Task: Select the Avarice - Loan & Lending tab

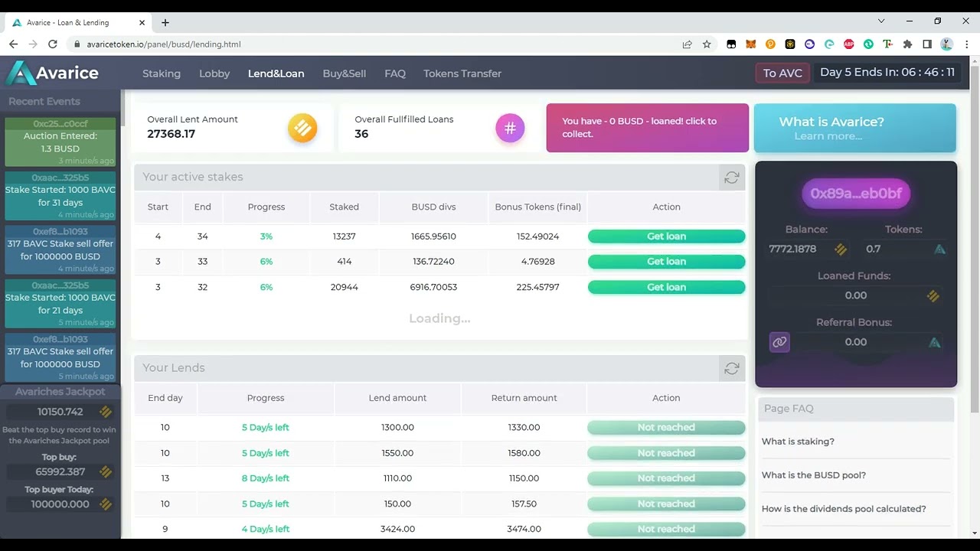Action: point(78,22)
